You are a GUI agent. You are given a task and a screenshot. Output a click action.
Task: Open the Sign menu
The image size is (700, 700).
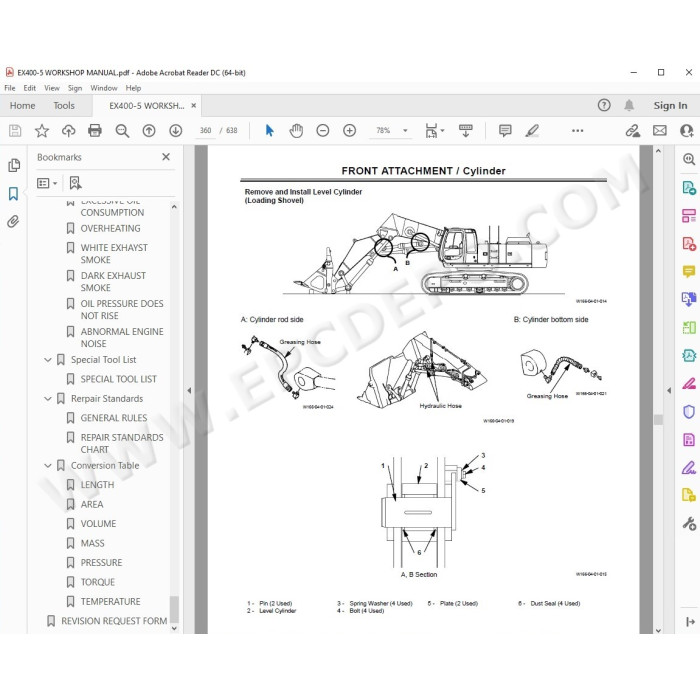point(75,88)
